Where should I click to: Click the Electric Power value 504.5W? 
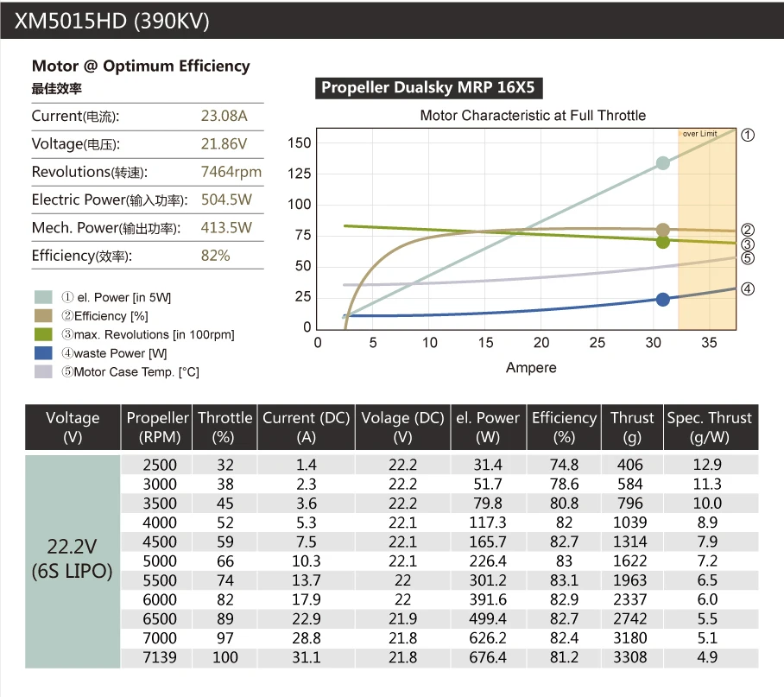pyautogui.click(x=226, y=200)
